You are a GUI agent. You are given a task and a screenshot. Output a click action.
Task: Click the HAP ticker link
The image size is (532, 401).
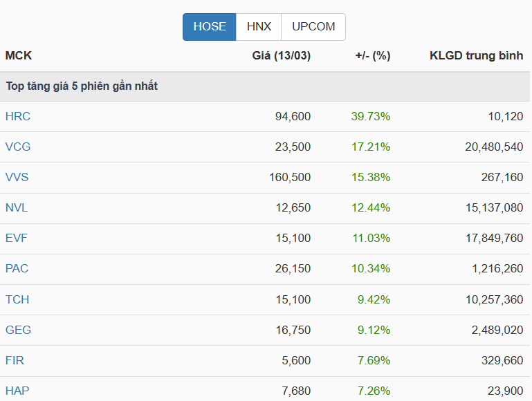click(x=17, y=391)
